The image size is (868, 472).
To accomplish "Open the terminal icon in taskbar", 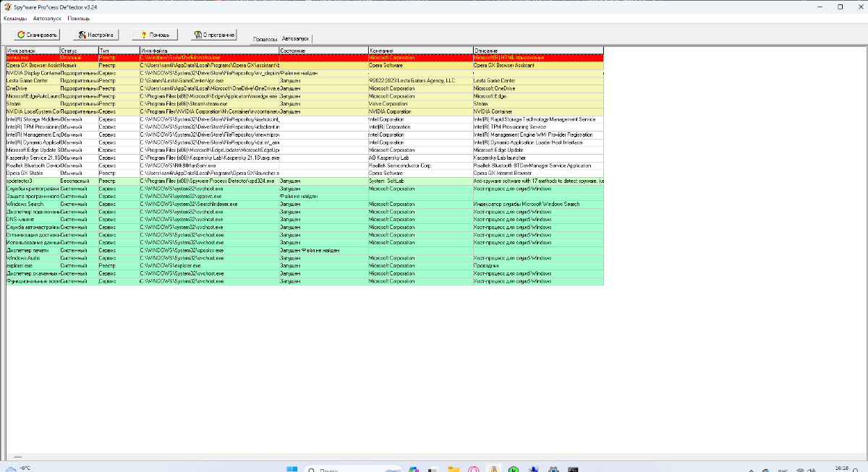I will [572, 468].
